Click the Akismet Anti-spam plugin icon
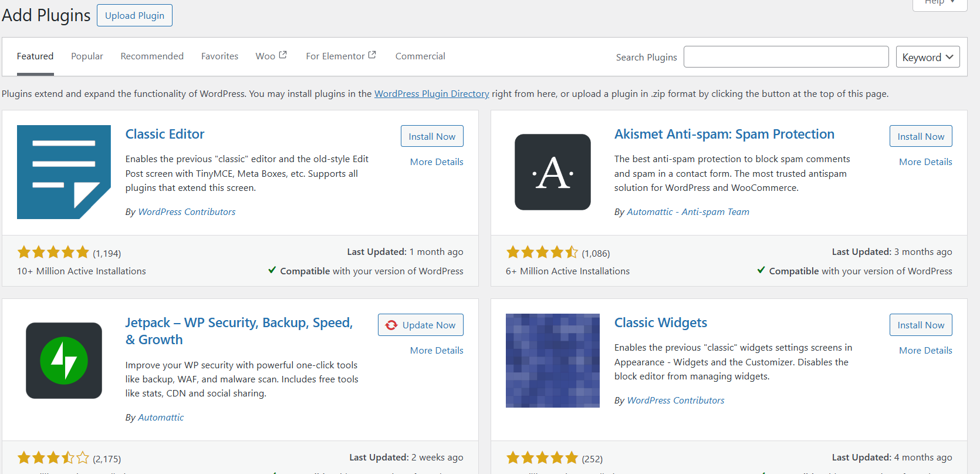This screenshot has height=474, width=980. click(x=552, y=172)
